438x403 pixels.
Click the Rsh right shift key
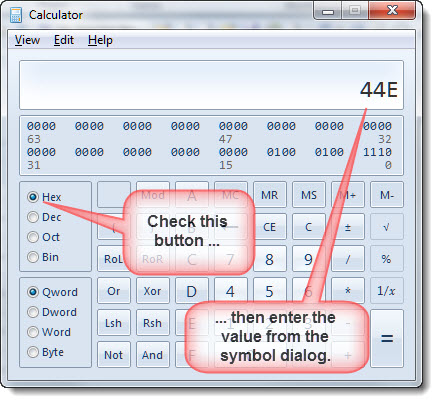(153, 323)
